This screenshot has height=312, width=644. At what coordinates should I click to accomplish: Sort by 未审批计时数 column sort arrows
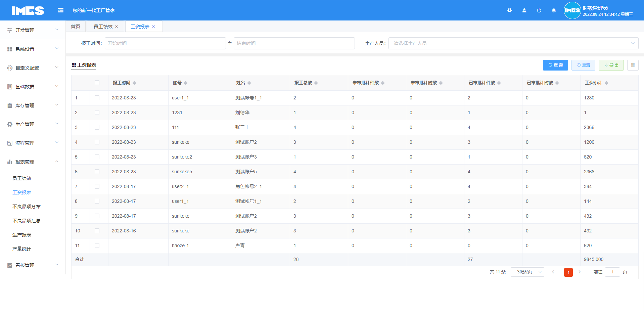441,83
